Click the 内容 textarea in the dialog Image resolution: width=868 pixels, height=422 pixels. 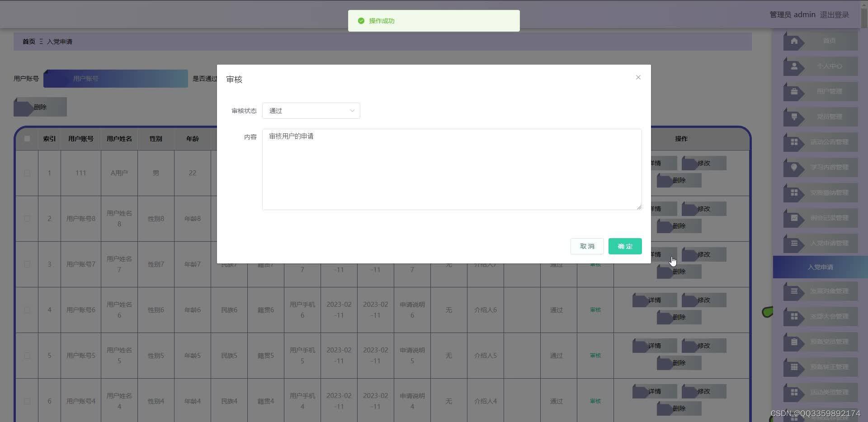(452, 169)
